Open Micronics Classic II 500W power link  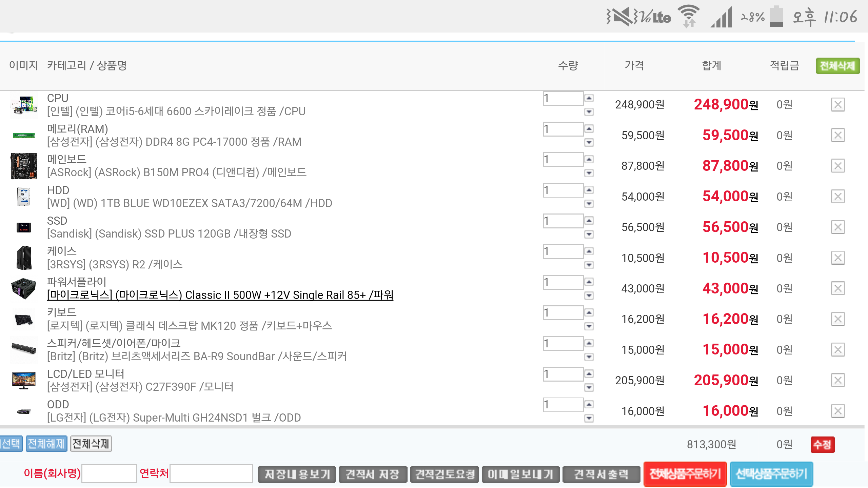(x=220, y=295)
